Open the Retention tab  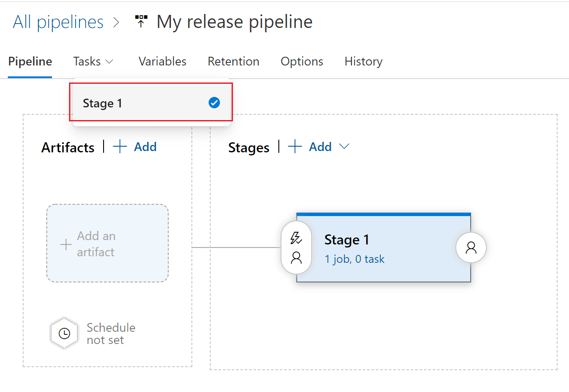point(233,62)
